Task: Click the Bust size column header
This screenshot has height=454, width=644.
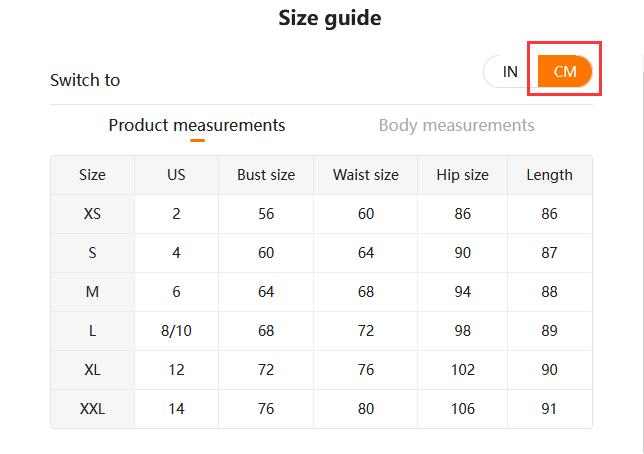Action: pyautogui.click(x=266, y=175)
